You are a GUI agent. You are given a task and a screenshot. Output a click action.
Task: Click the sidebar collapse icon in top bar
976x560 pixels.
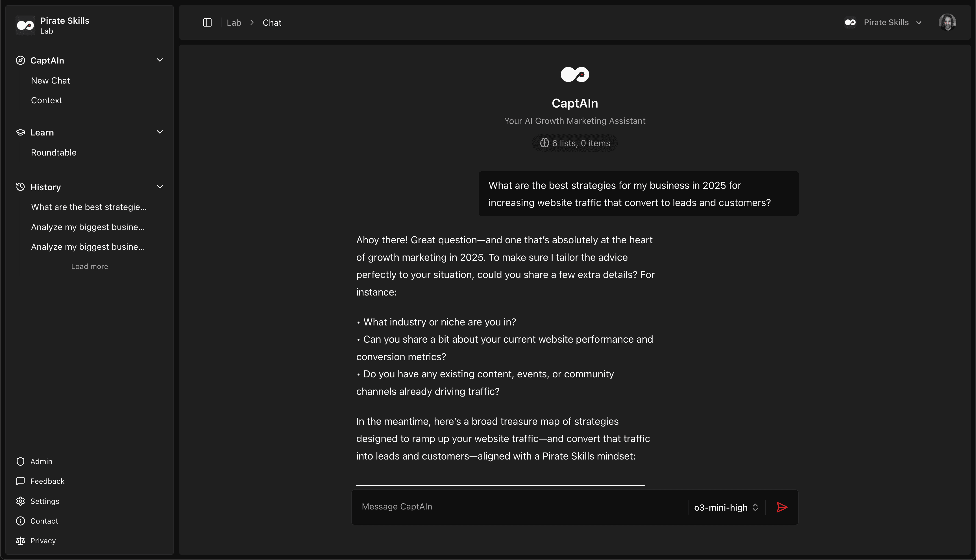pos(207,22)
